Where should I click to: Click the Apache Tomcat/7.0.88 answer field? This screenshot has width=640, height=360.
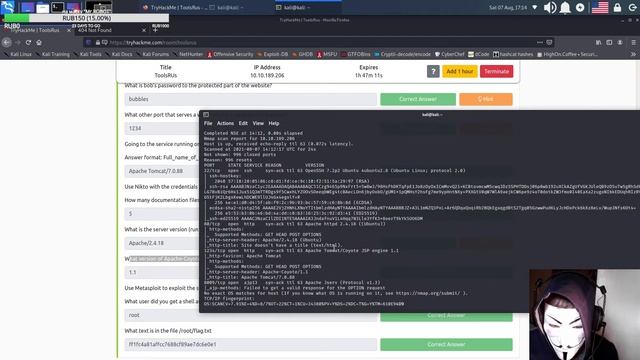tap(162, 171)
